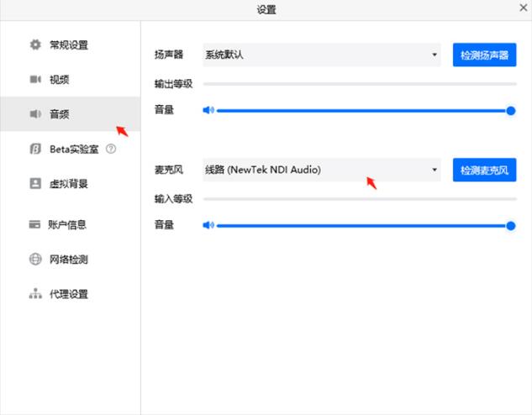The height and width of the screenshot is (415, 532).
Task: Switch to the 视频 settings tab
Action: coord(59,80)
